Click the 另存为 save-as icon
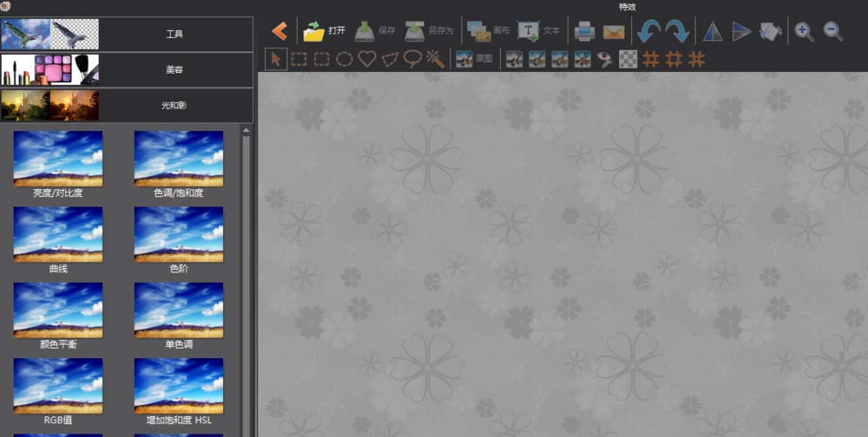 click(415, 31)
